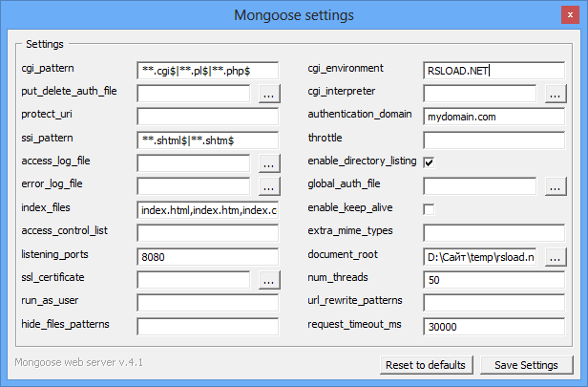
Task: Click the enable_directory_listing label
Action: pos(362,161)
